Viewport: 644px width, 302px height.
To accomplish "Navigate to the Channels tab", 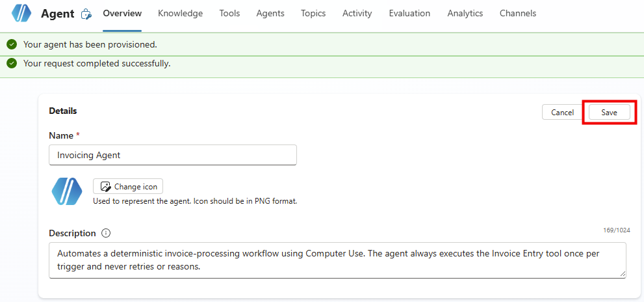I will click(x=518, y=13).
